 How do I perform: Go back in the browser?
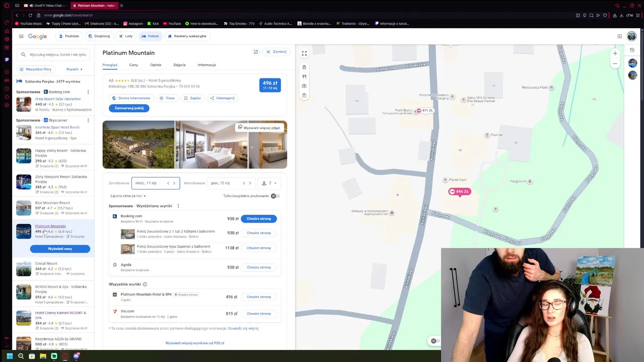17,15
